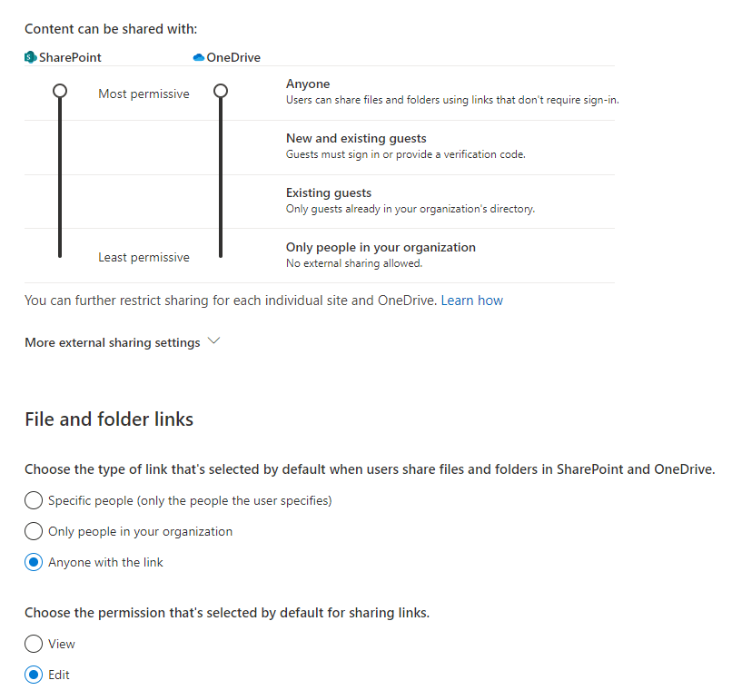The height and width of the screenshot is (700, 732).
Task: Choose View as default link permission
Action: click(x=33, y=644)
